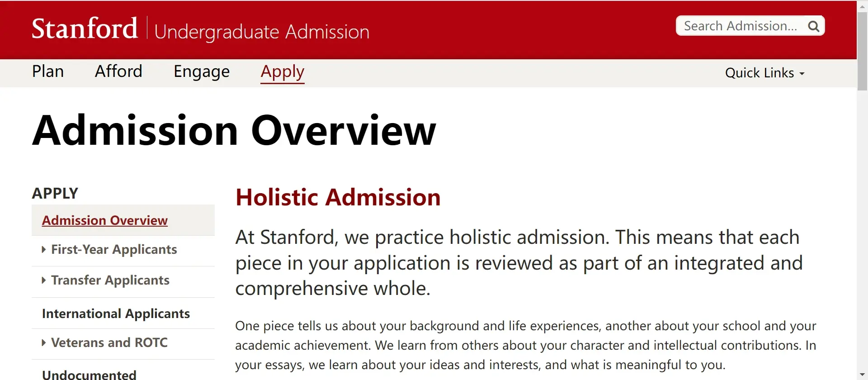Click Undergraduate Admission header link

[262, 32]
